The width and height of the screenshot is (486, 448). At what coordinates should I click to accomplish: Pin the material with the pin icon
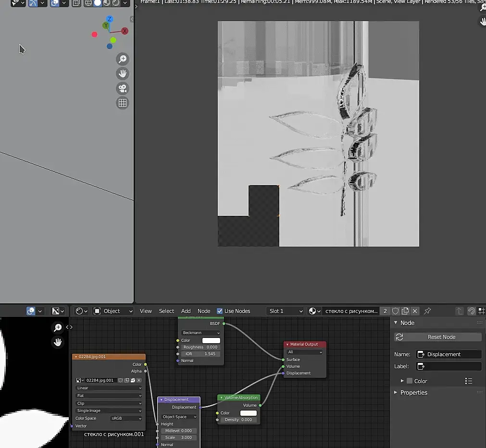pyautogui.click(x=427, y=311)
